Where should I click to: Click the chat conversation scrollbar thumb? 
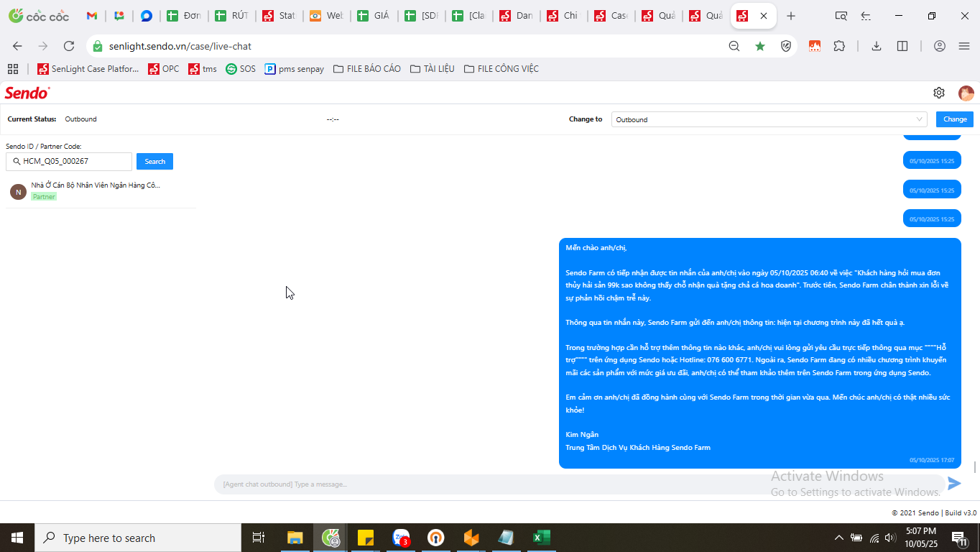tap(975, 467)
